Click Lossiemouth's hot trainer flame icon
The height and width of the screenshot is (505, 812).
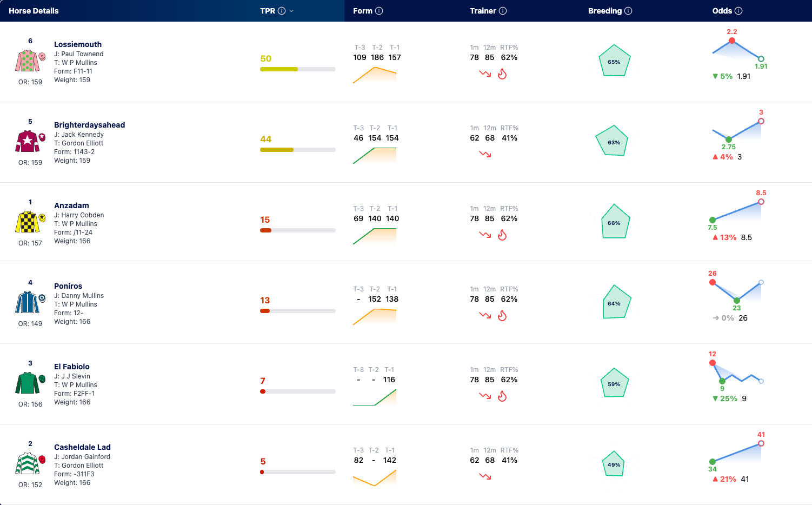coord(502,74)
